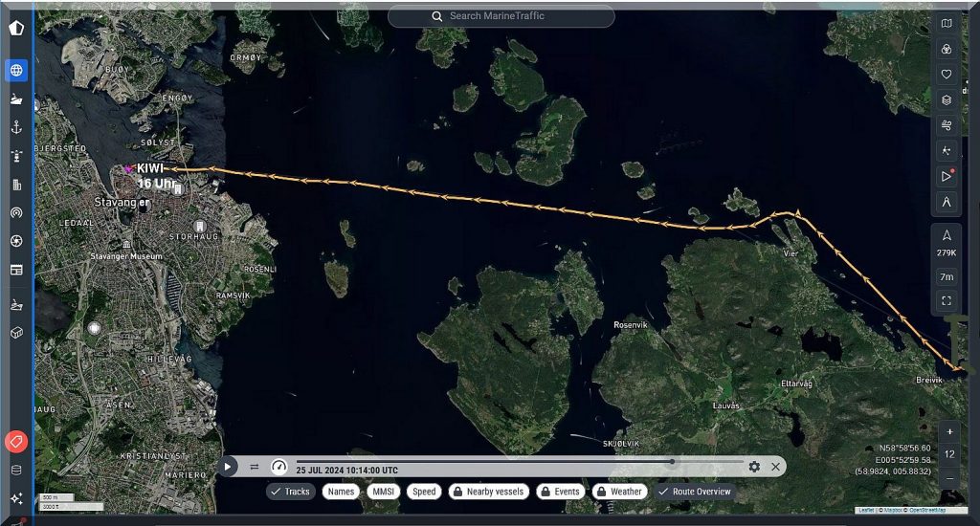Click the anchor ports icon in sidebar
980x526 pixels.
(x=16, y=127)
